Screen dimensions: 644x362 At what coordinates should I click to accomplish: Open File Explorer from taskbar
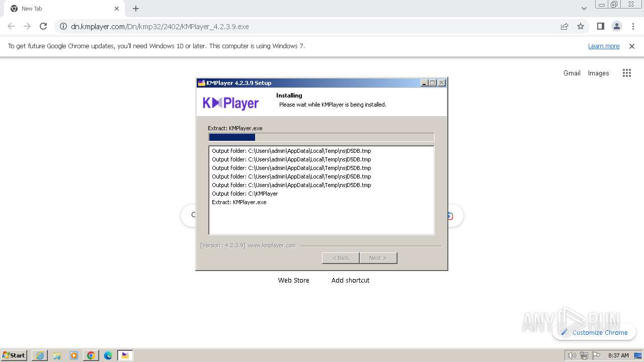tap(57, 355)
